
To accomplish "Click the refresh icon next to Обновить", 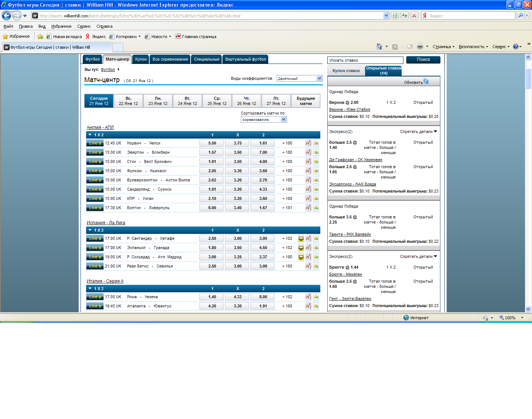I will point(426,81).
